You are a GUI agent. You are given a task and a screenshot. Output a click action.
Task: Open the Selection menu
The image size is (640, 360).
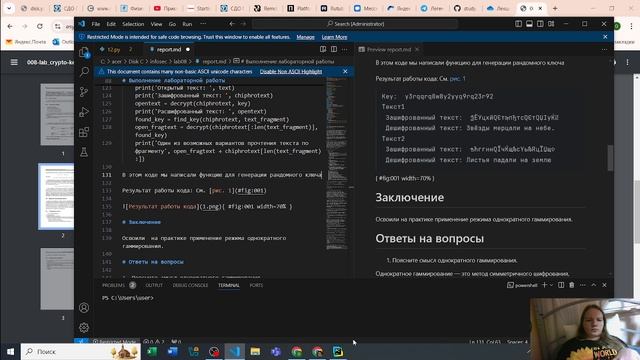click(133, 24)
